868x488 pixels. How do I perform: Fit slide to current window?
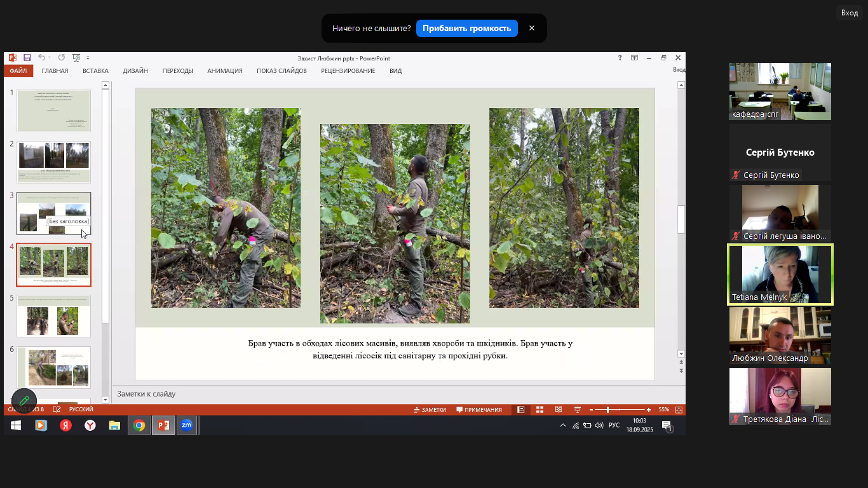[679, 410]
